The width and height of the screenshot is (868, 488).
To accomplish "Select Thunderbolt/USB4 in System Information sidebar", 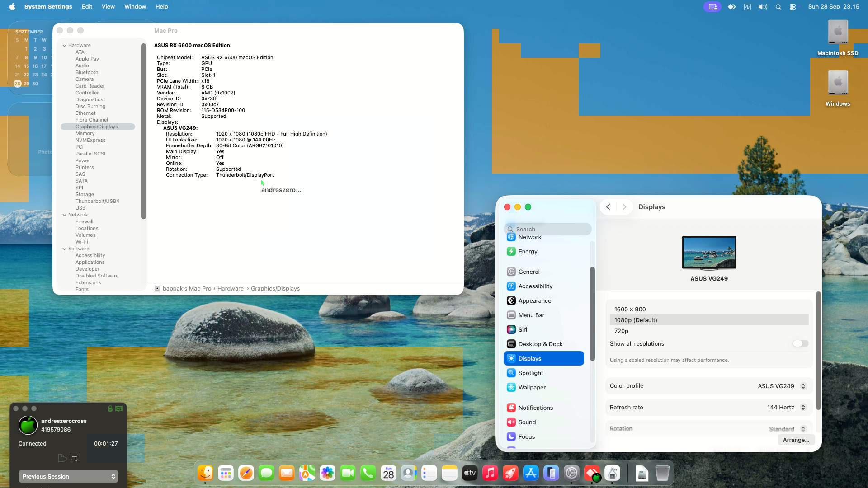I will [97, 201].
